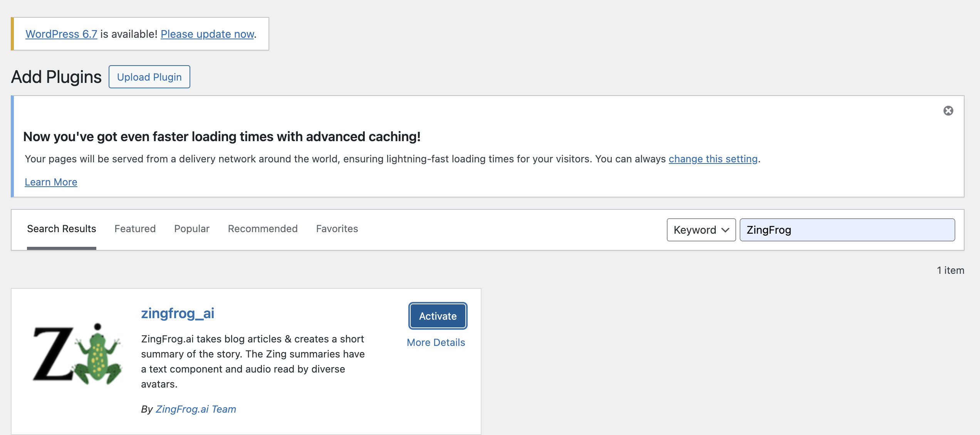The width and height of the screenshot is (980, 435).
Task: Visit the ZingFrog.ai Team author link
Action: point(196,409)
